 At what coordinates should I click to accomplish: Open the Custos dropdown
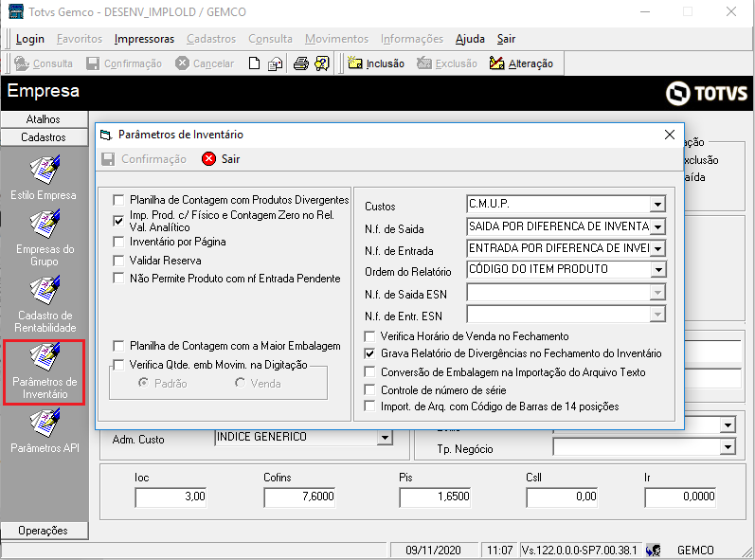point(657,204)
